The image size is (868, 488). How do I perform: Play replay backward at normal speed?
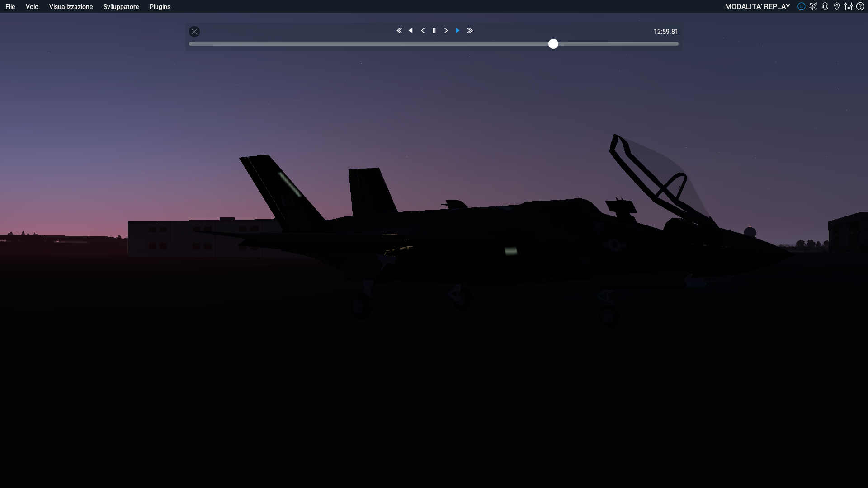pos(410,31)
